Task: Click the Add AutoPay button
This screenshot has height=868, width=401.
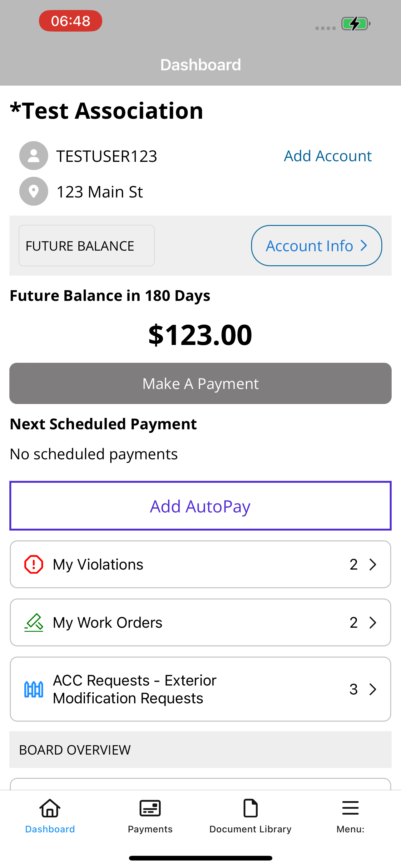Action: pos(200,506)
